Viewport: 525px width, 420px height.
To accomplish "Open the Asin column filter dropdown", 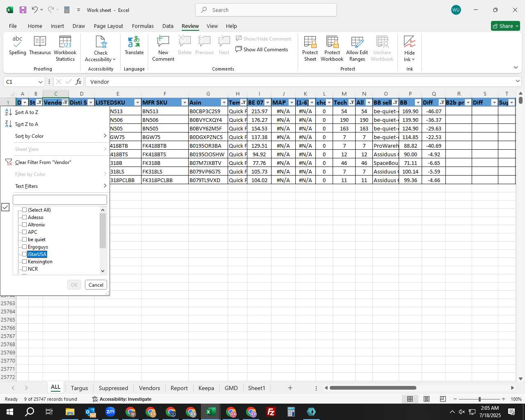I will click(224, 103).
